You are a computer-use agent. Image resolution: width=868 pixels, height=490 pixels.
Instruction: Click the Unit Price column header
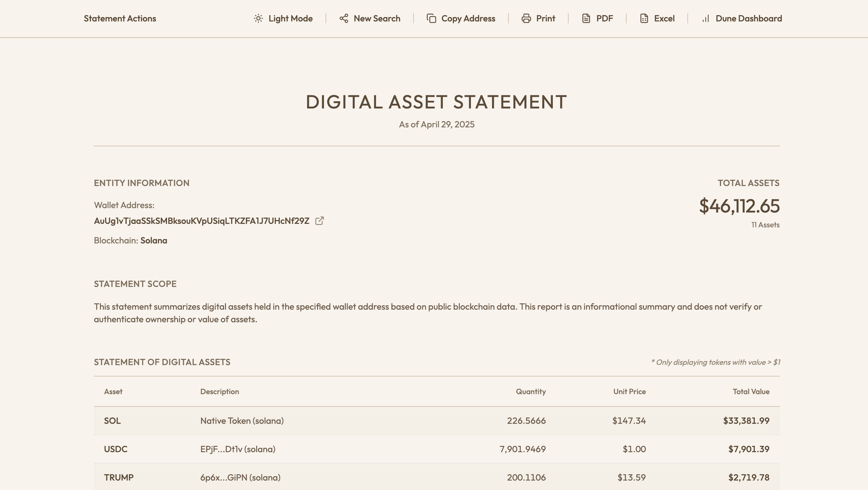tap(629, 392)
